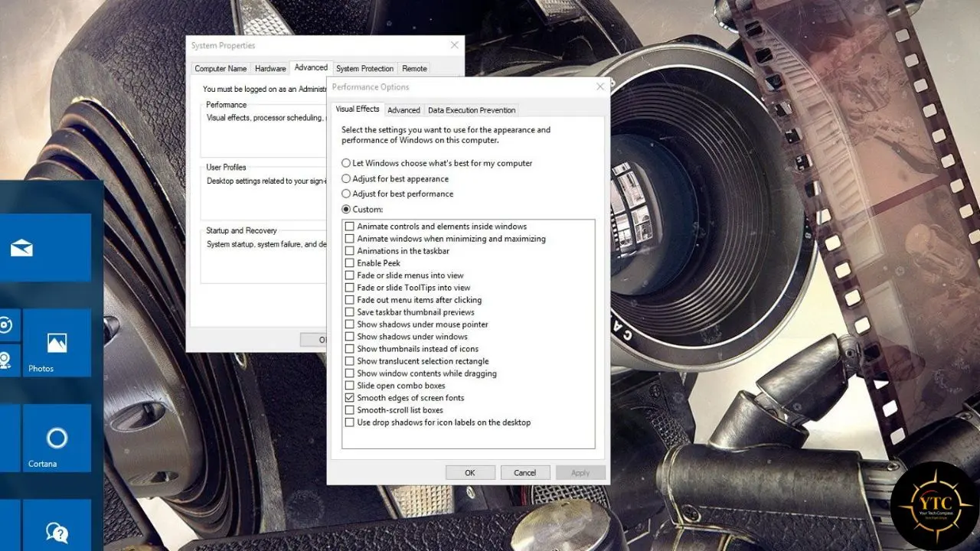Switch to Visual Effects tab
980x551 pixels.
pos(358,109)
